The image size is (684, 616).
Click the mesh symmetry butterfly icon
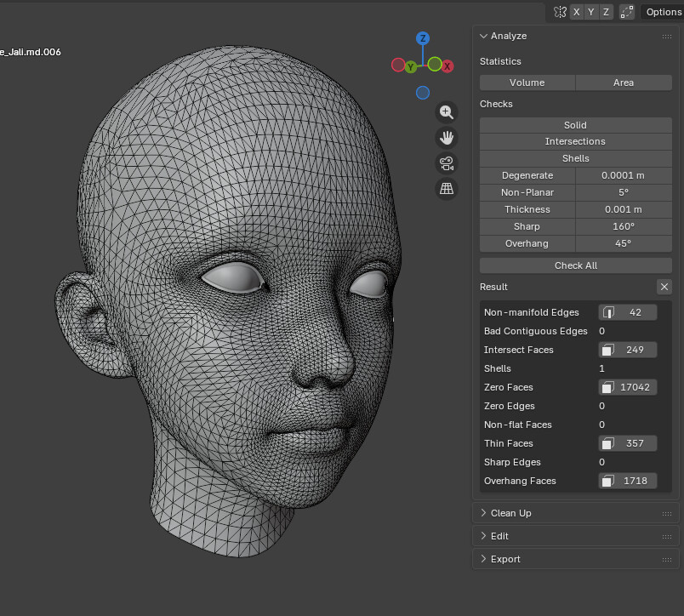click(559, 12)
